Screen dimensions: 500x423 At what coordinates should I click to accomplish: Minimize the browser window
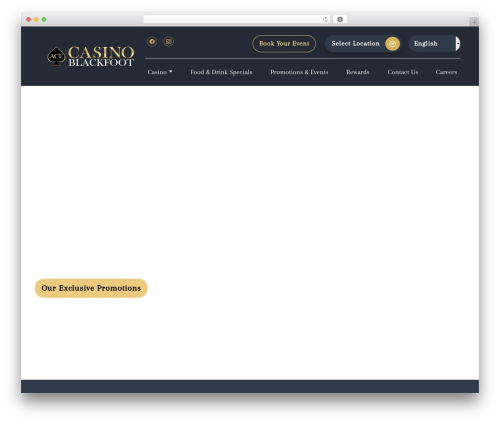tap(36, 19)
